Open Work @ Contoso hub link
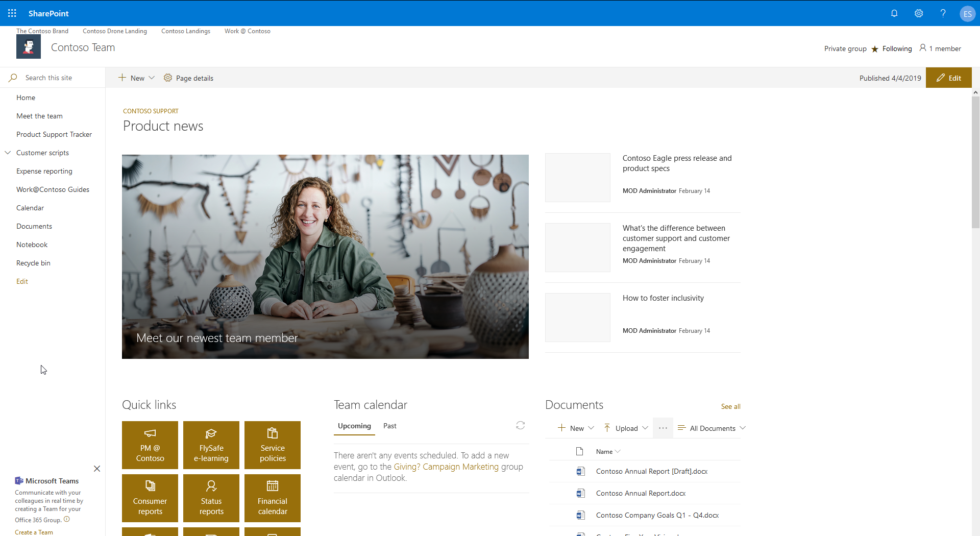Screen dimensions: 980x536 (x=248, y=31)
